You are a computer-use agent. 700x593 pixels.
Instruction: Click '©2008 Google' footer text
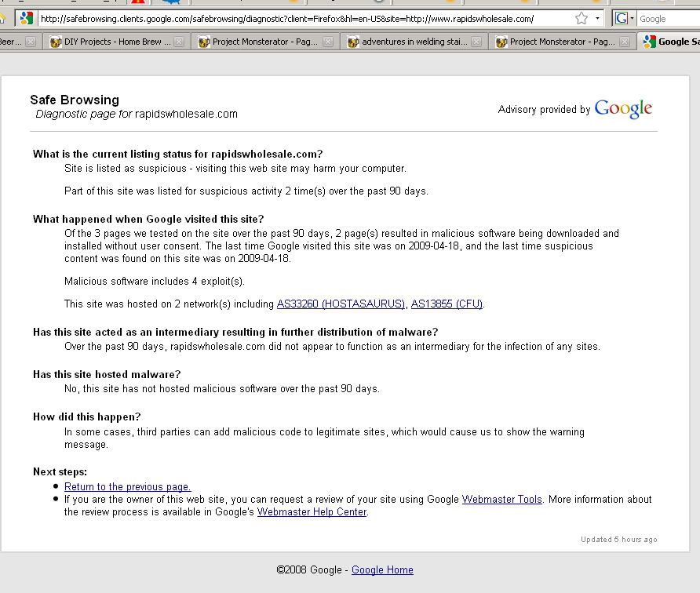tap(309, 569)
